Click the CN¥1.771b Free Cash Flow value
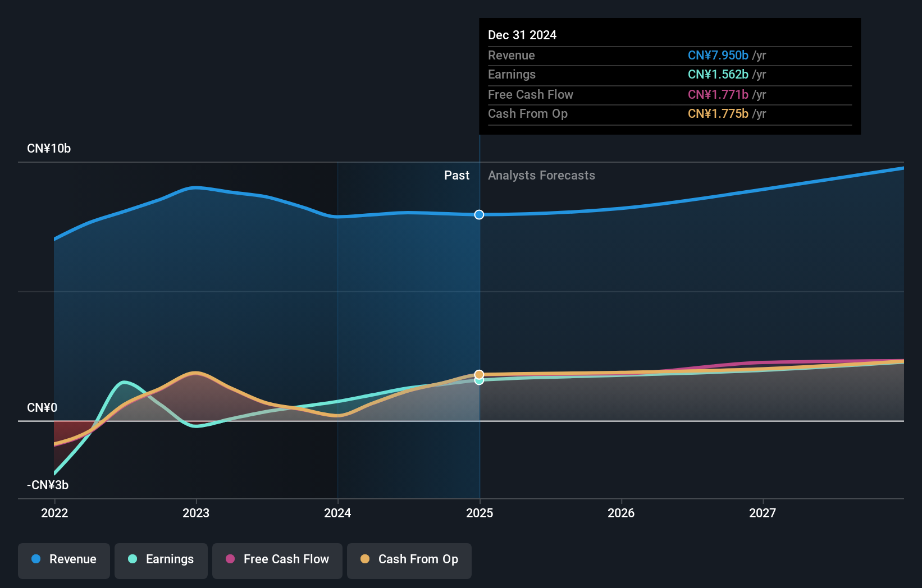Screen dimensions: 922x588 (718, 94)
